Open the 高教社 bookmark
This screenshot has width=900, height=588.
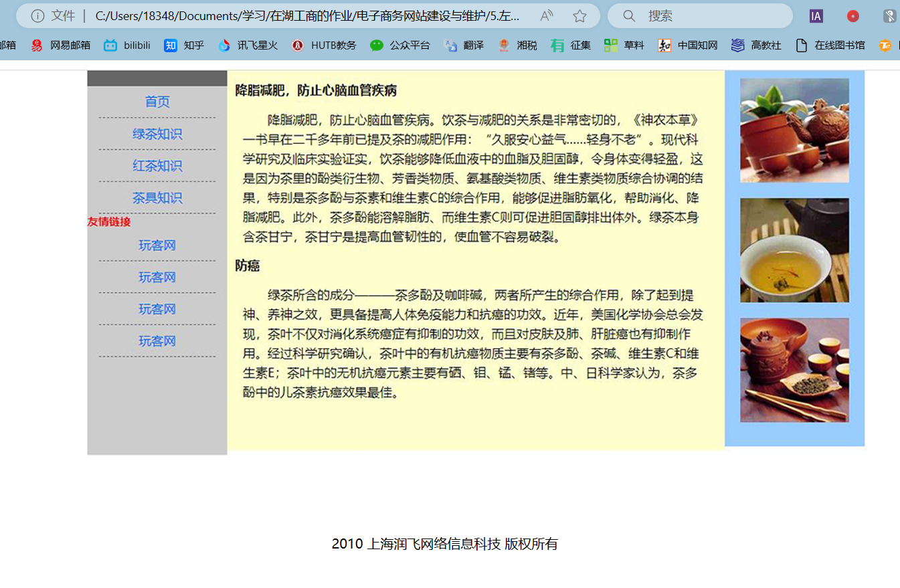[756, 45]
